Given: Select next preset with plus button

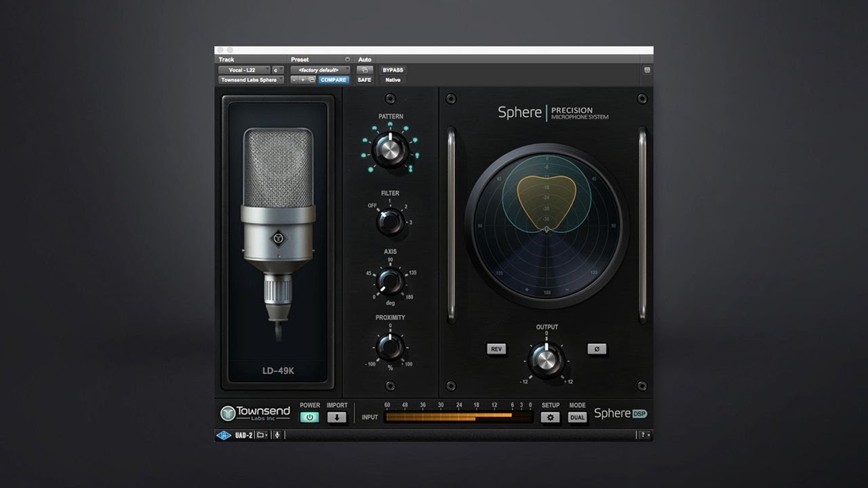Looking at the screenshot, I should [x=303, y=80].
